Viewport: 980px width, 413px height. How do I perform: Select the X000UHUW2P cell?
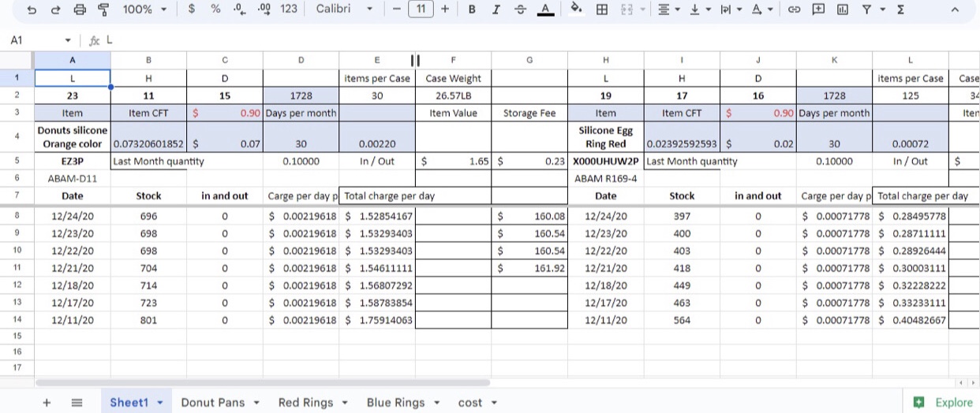(606, 161)
